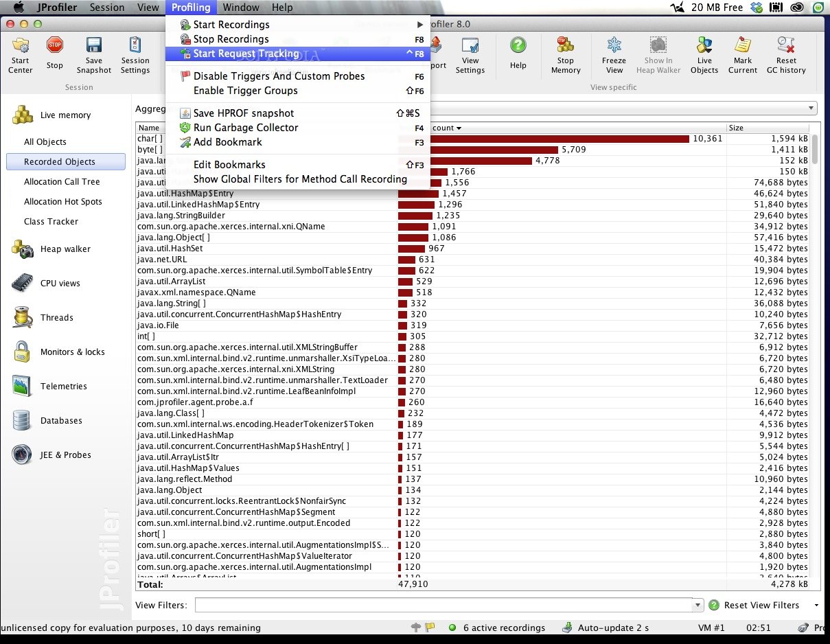Click the table vertical scrollbar
This screenshot has width=830, height=644.
[x=814, y=148]
